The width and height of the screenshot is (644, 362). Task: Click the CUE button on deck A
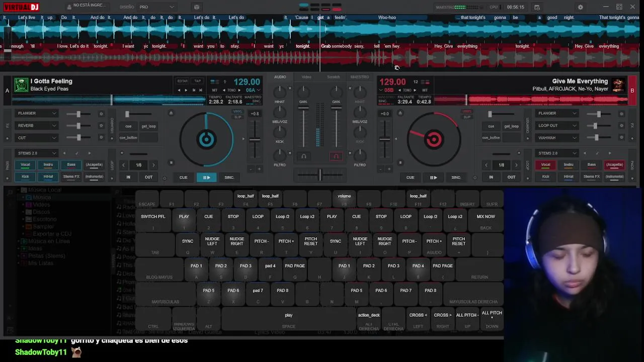point(184,177)
